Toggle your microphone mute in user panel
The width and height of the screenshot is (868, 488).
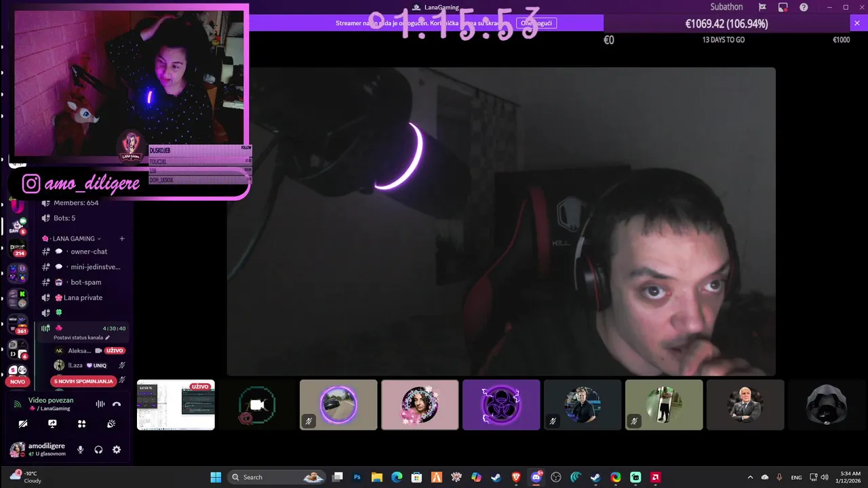point(80,449)
